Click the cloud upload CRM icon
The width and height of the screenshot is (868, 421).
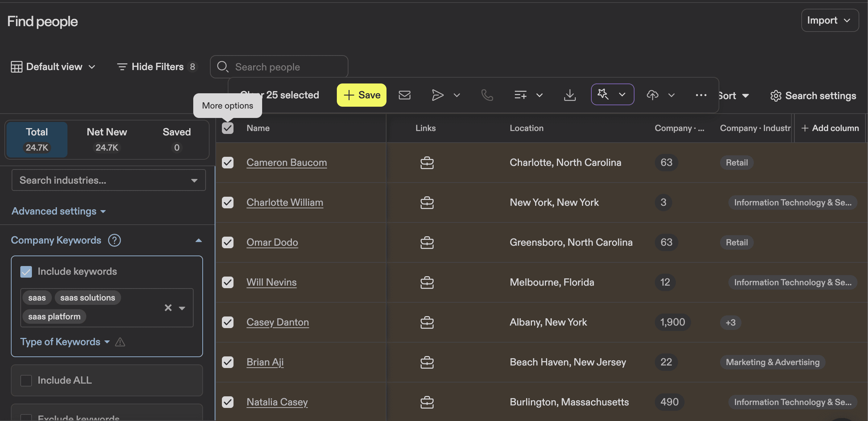tap(652, 95)
